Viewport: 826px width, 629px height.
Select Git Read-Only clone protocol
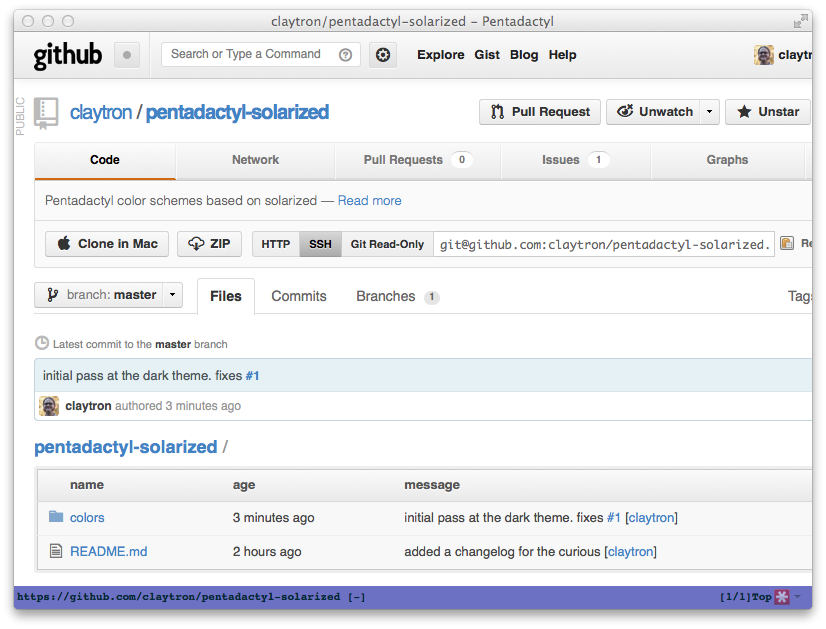[387, 244]
